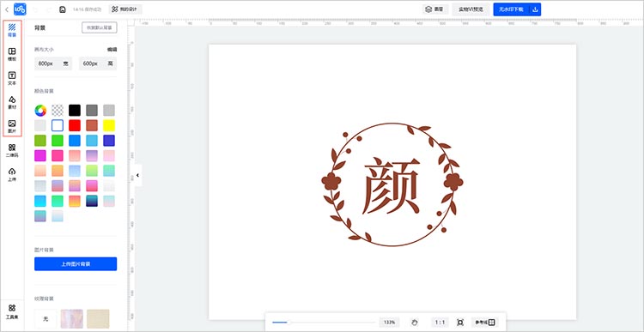Select the pink marble texture thumbnail
The image size is (644, 332).
[x=72, y=319]
